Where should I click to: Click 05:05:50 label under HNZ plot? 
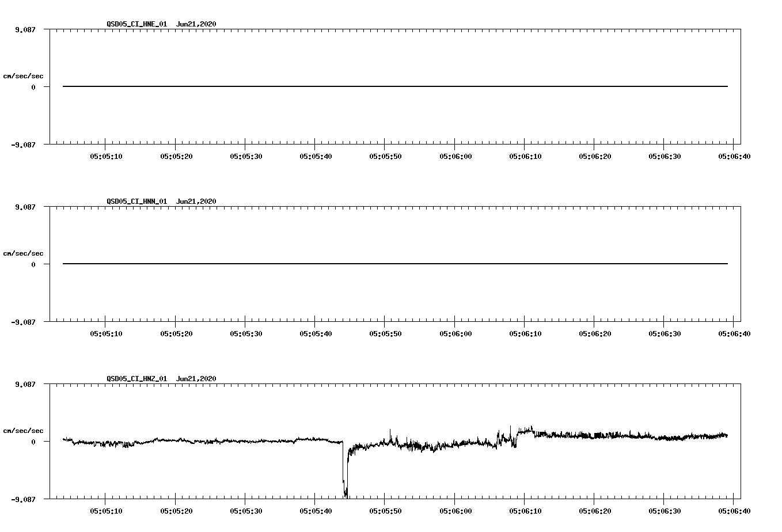[x=385, y=511]
